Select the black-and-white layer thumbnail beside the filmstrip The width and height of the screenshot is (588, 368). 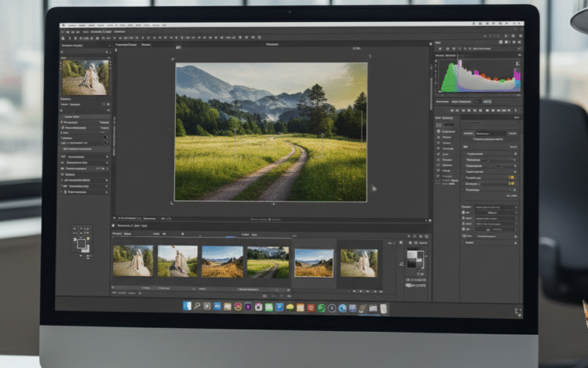(x=415, y=260)
